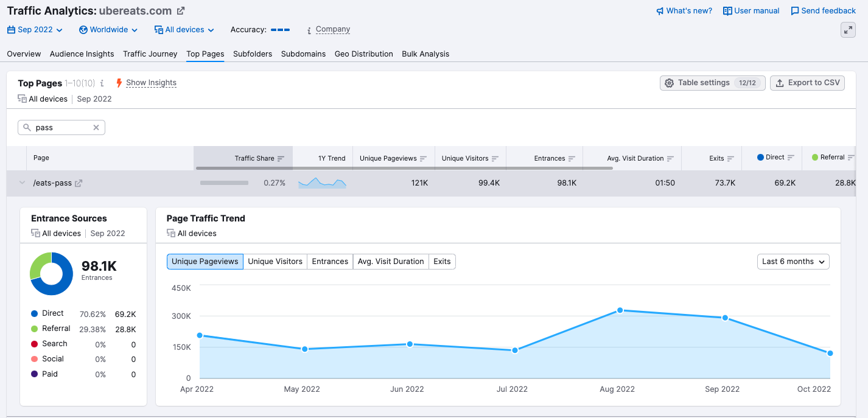Click the Company label link

click(x=333, y=29)
